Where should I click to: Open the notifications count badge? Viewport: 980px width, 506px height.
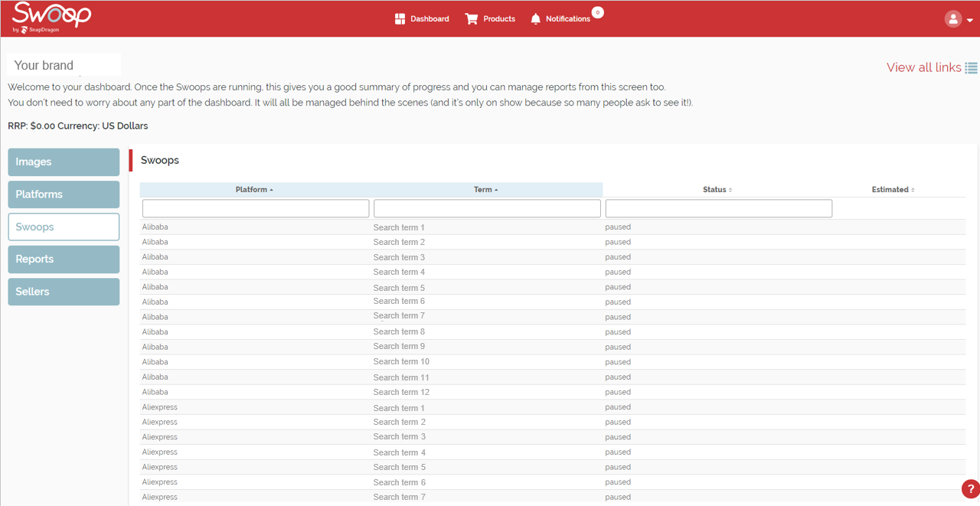[x=598, y=12]
